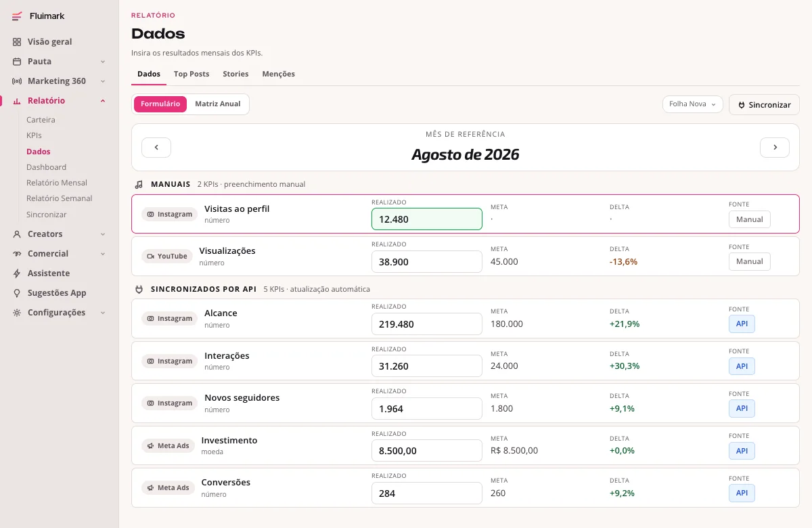The image size is (812, 528).
Task: Click the -13,6% delta value
Action: click(x=623, y=261)
